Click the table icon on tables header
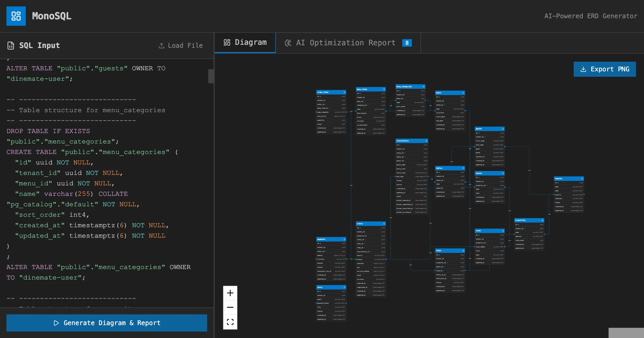Viewport: 644px width, 338px height. click(463, 168)
